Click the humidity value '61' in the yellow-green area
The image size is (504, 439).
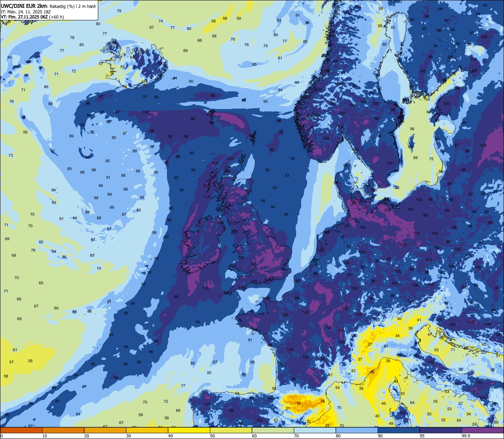point(15,350)
